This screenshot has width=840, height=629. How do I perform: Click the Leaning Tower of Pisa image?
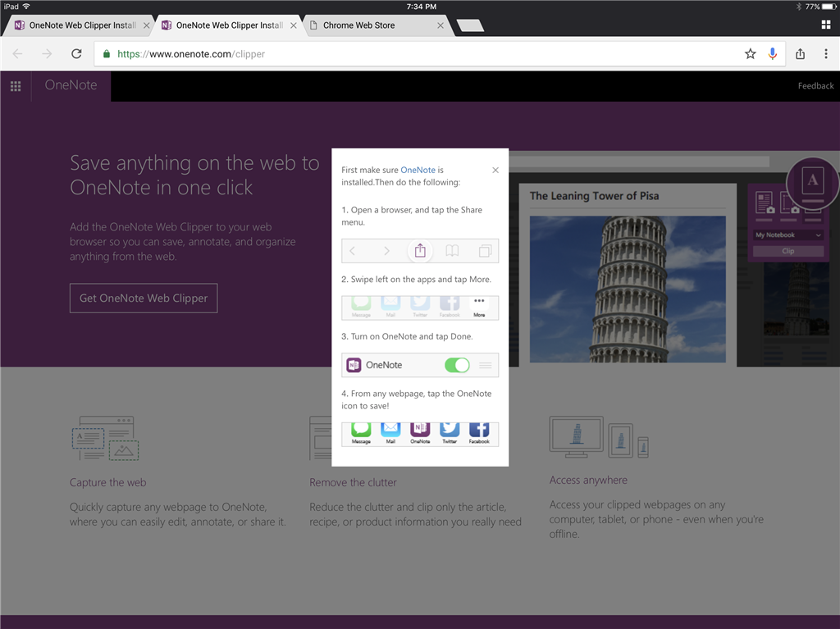[628, 289]
